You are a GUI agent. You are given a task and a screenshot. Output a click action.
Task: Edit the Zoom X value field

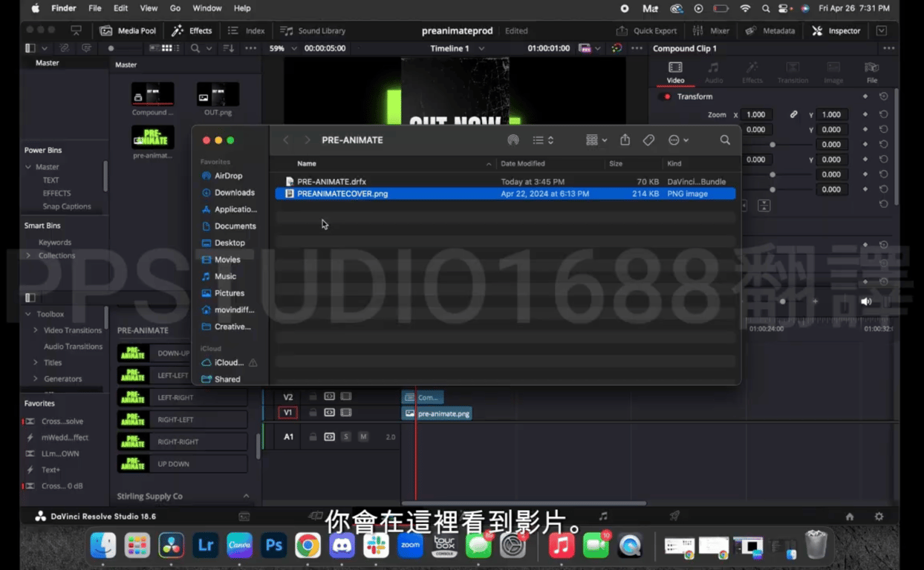click(755, 114)
